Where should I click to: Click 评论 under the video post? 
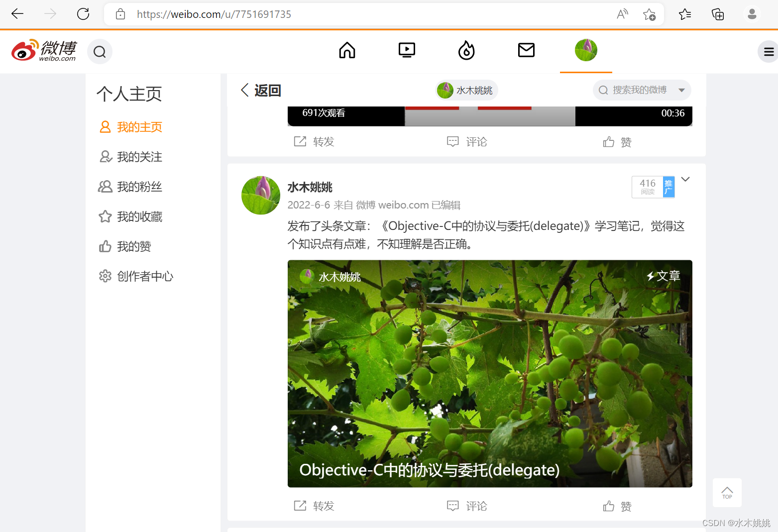pos(467,142)
